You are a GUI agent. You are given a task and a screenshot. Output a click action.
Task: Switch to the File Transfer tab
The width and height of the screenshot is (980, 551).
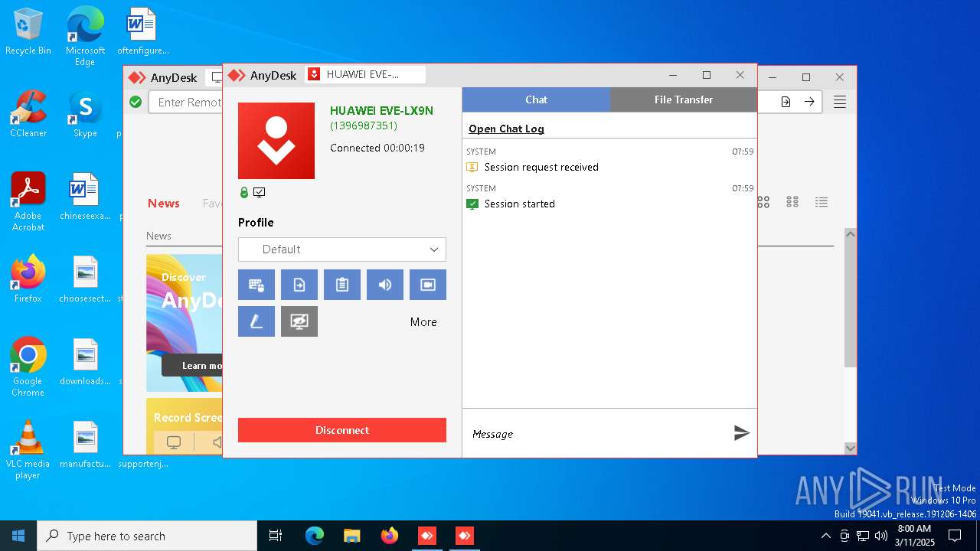click(684, 99)
